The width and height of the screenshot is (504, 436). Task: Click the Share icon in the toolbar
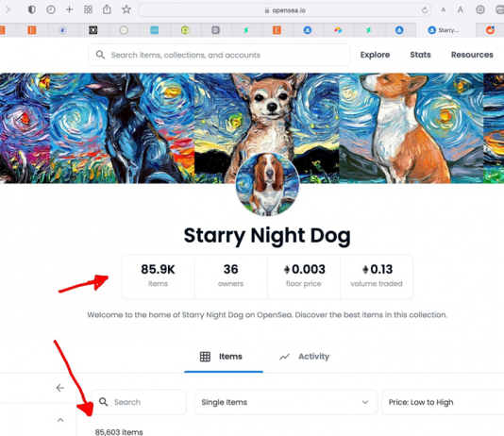107,9
